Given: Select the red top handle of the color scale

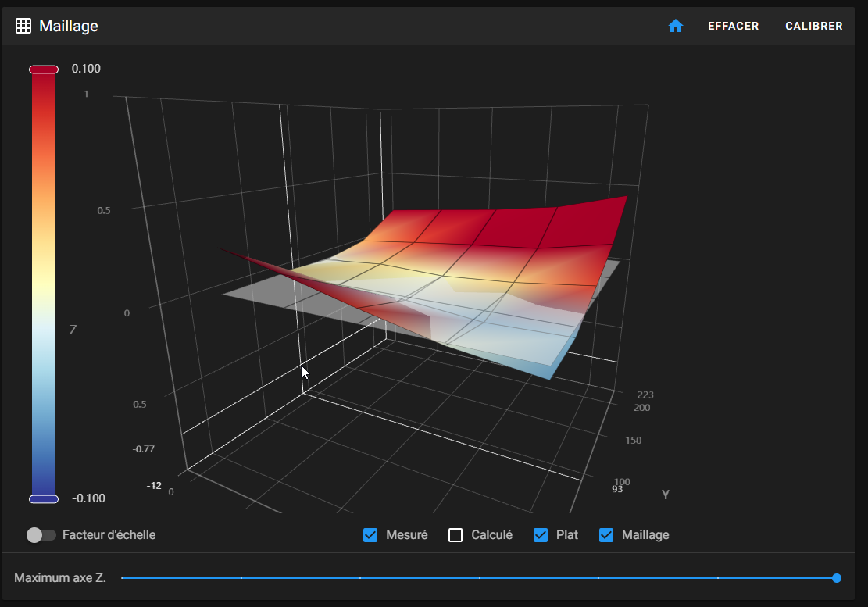Looking at the screenshot, I should pyautogui.click(x=44, y=70).
